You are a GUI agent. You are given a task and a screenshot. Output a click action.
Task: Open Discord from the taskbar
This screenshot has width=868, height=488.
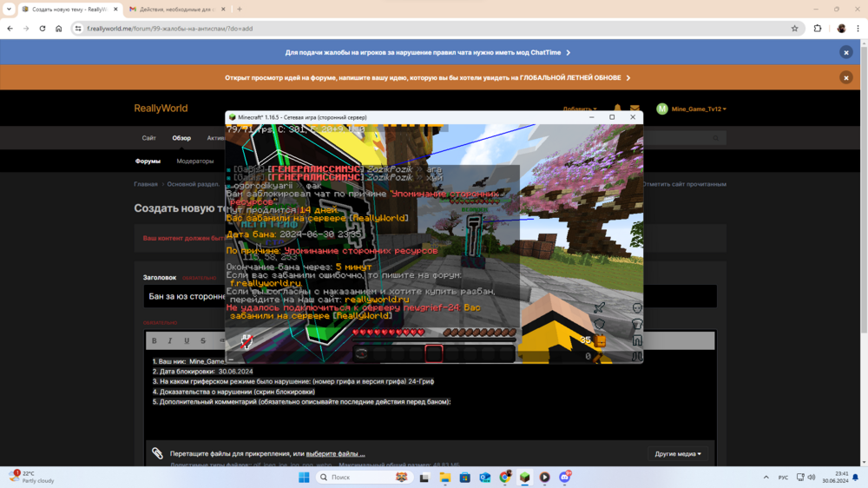coord(565,477)
